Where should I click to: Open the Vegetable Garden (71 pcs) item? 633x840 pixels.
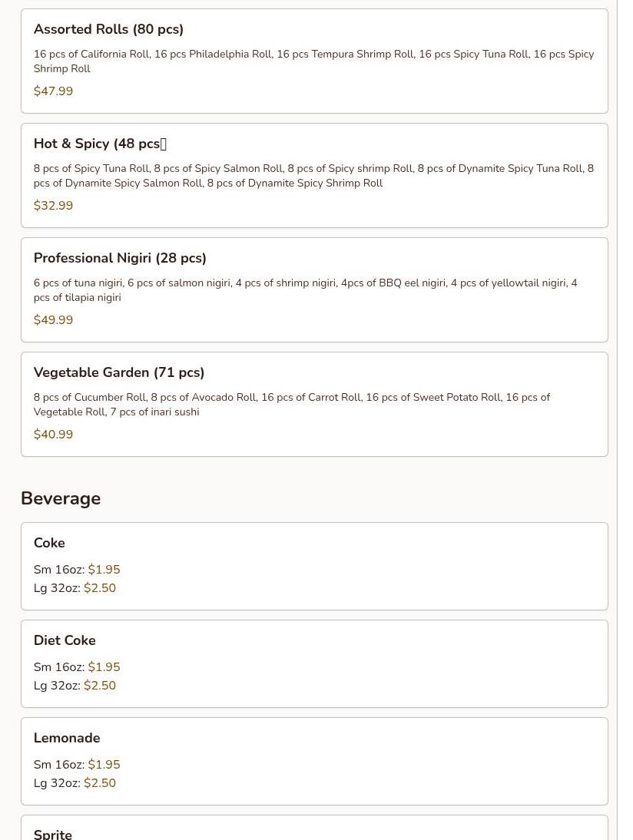[314, 405]
